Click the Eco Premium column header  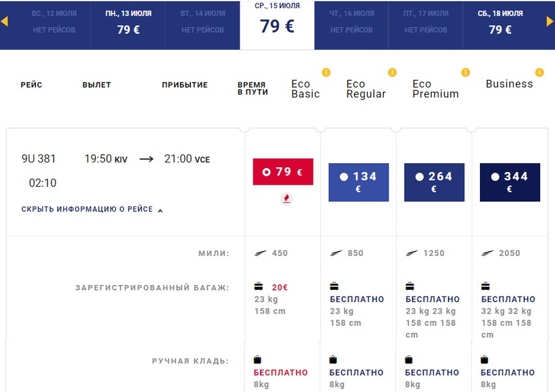(x=435, y=89)
